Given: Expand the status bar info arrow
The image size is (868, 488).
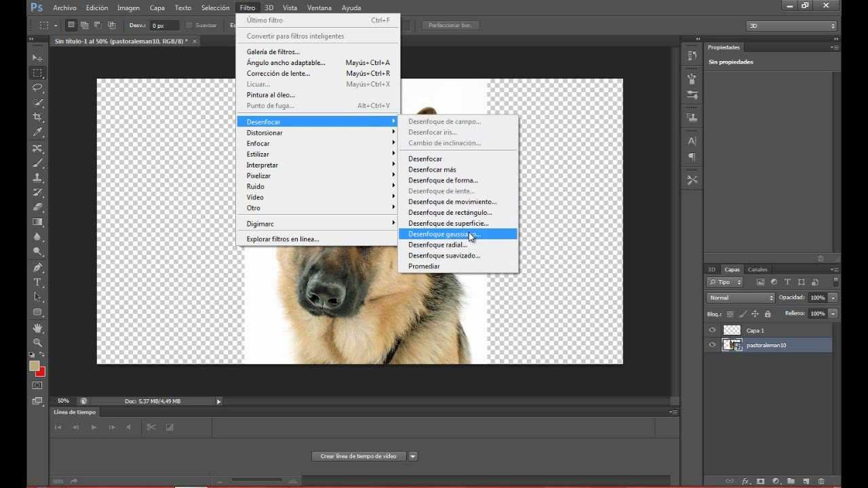Looking at the screenshot, I should coord(218,401).
